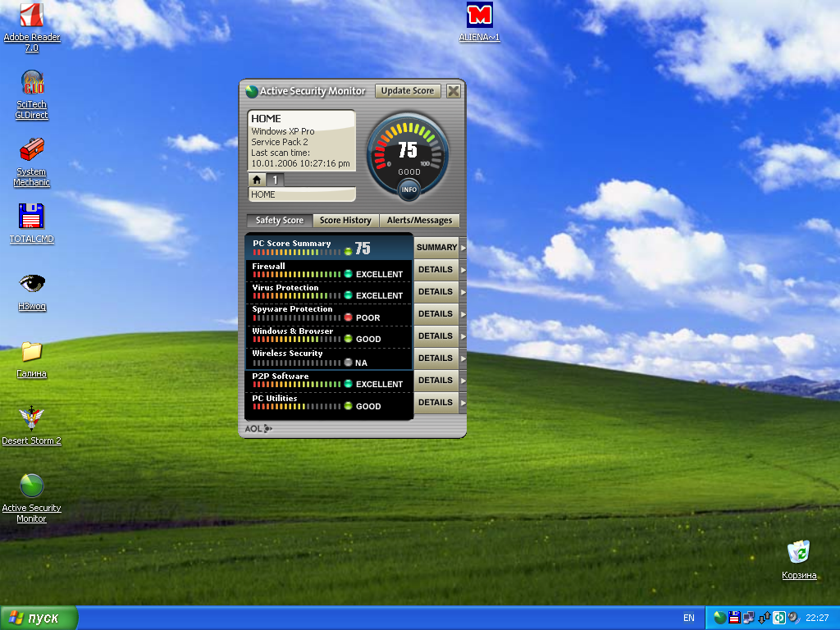Click the PC Utilities score meter bar
This screenshot has width=840, height=630.
297,407
